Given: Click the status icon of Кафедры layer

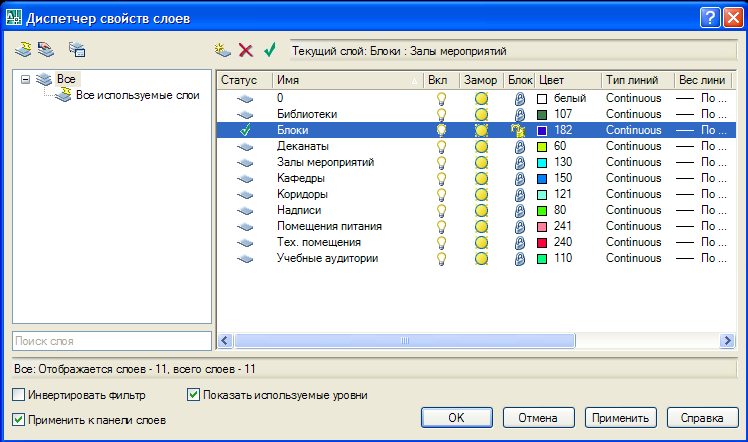Looking at the screenshot, I should click(x=245, y=179).
